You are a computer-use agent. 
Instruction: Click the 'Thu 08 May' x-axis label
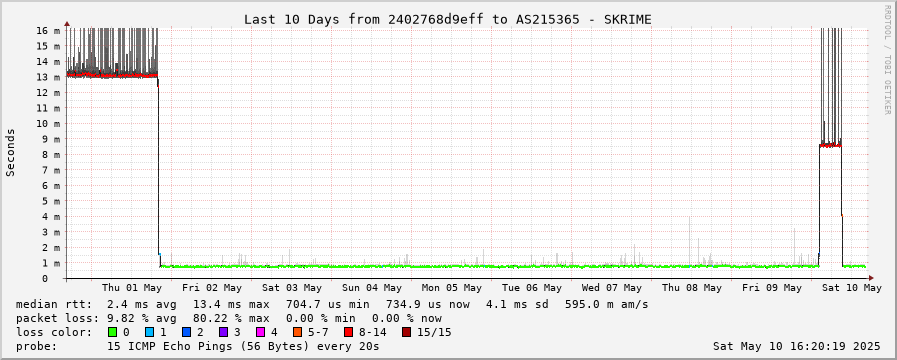coord(692,288)
